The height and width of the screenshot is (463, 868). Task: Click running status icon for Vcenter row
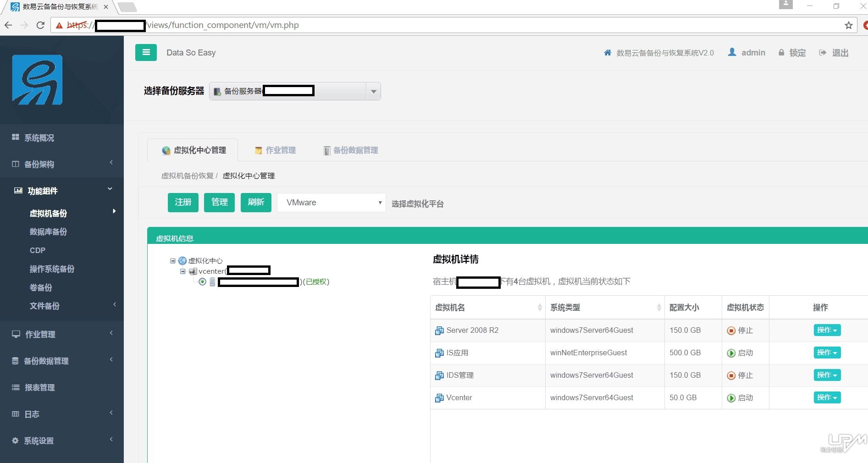tap(731, 398)
